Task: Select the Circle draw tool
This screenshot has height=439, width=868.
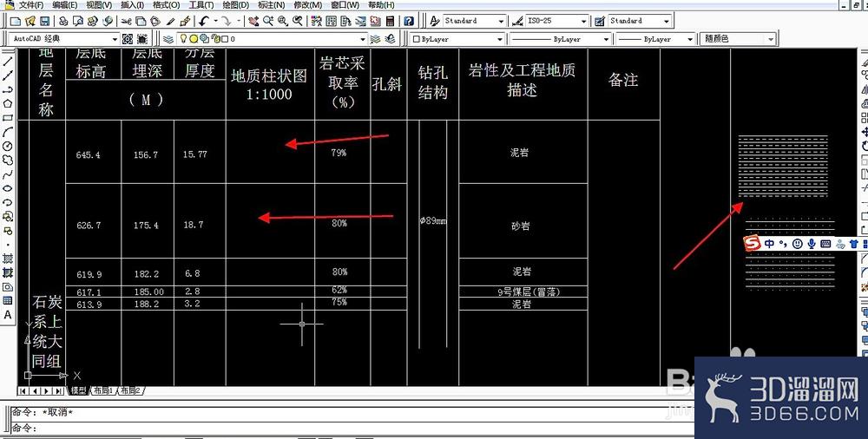Action: click(x=8, y=146)
